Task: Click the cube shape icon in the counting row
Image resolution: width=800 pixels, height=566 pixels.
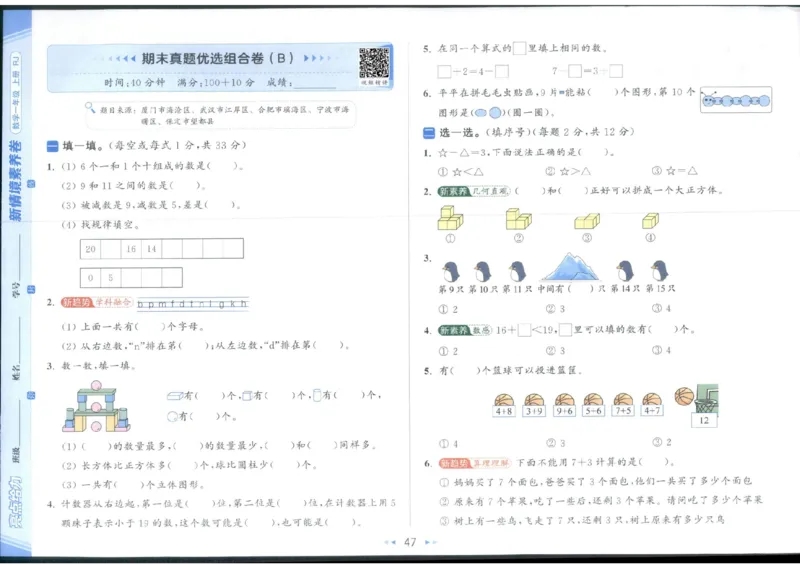Action: coord(247,396)
